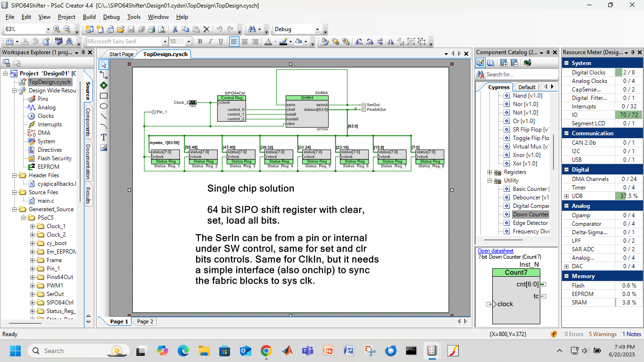The width and height of the screenshot is (644, 362).
Task: Click the Bring to Front icon
Action: (335, 41)
